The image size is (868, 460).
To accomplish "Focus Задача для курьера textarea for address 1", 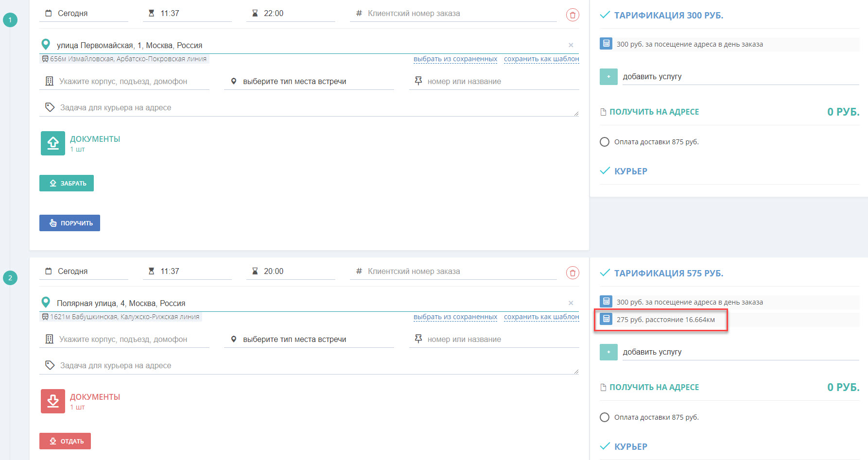I will coord(309,108).
